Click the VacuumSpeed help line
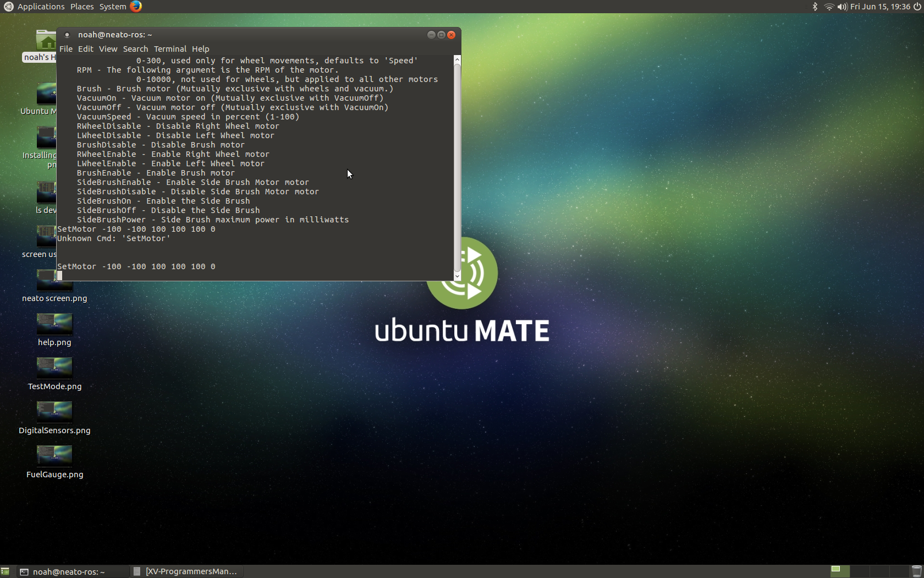The image size is (924, 578). (188, 117)
